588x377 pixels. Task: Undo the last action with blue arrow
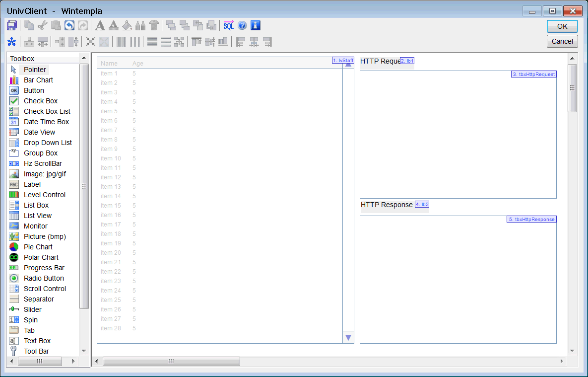click(70, 25)
